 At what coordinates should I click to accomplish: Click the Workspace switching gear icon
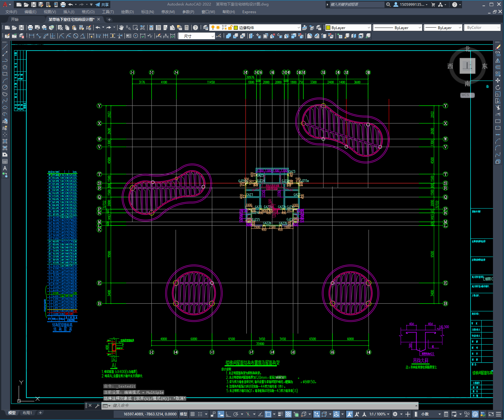(x=395, y=414)
